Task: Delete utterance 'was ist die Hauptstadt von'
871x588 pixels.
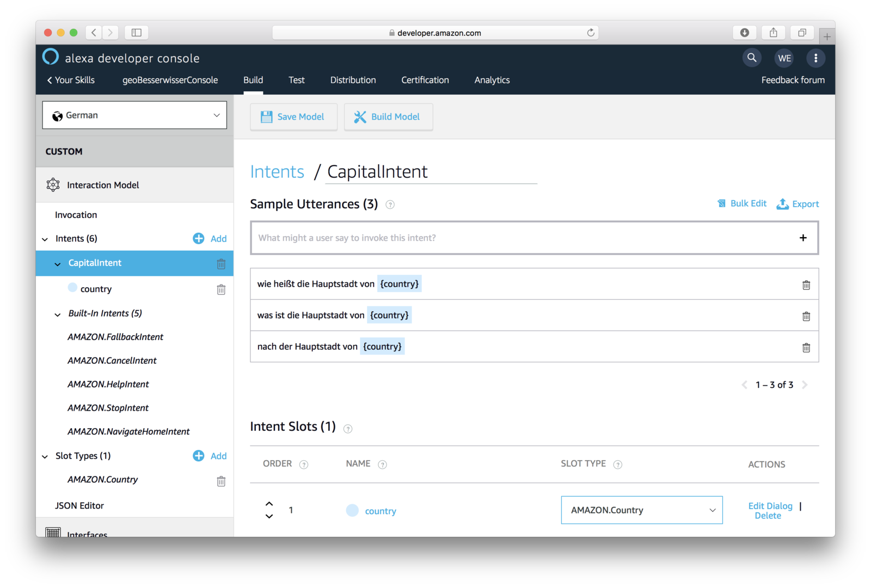Action: [x=806, y=316]
